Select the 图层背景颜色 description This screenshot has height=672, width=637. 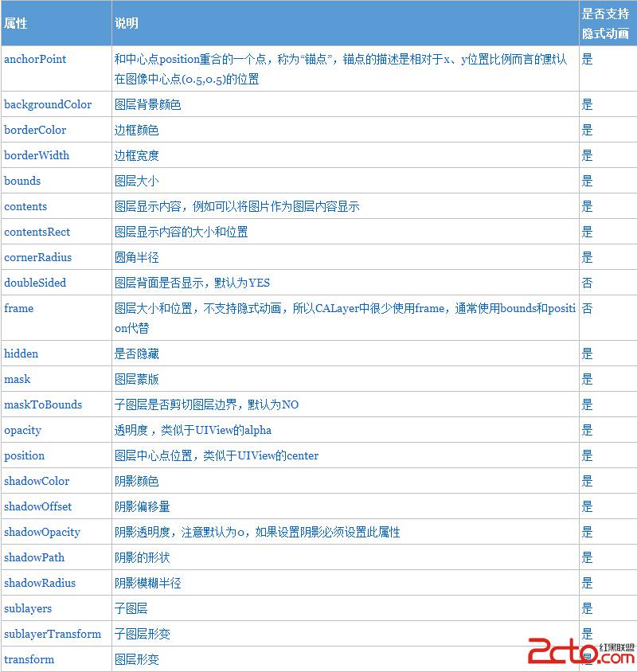148,104
